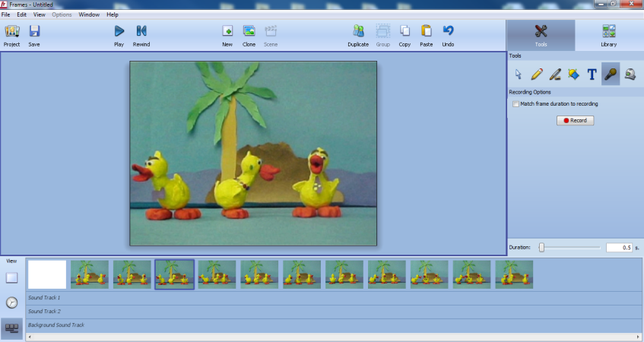This screenshot has width=644, height=342.
Task: Switch to single frame view mode
Action: (x=12, y=278)
